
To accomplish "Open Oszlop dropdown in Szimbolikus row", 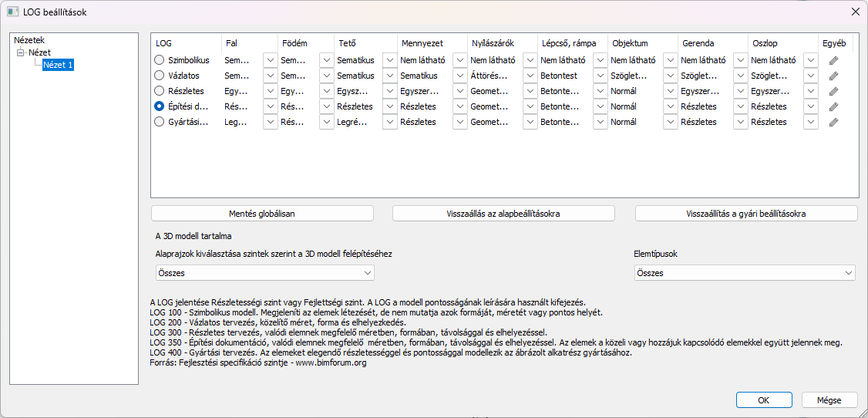I will (x=811, y=60).
